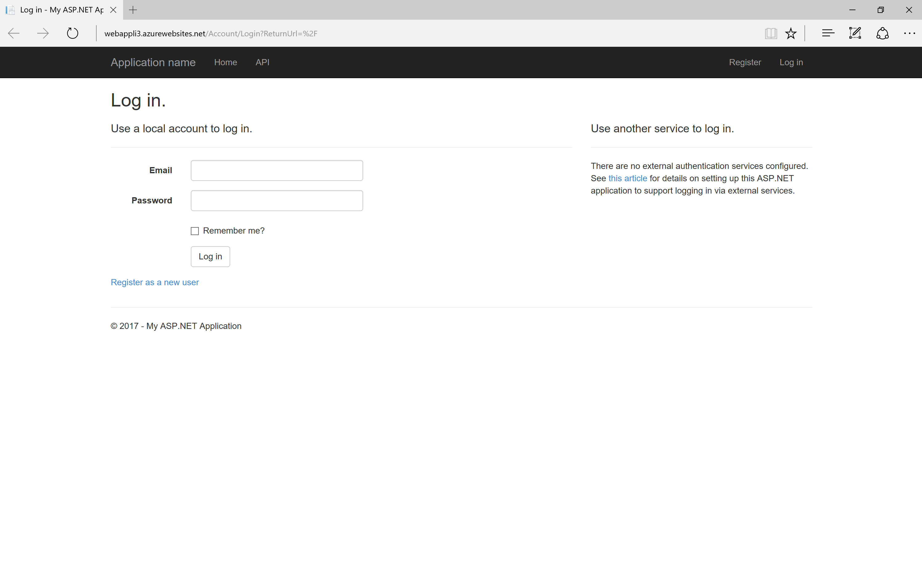Open the Hub (favorites/history) icon
Viewport: 922px width, 588px height.
pyautogui.click(x=828, y=33)
